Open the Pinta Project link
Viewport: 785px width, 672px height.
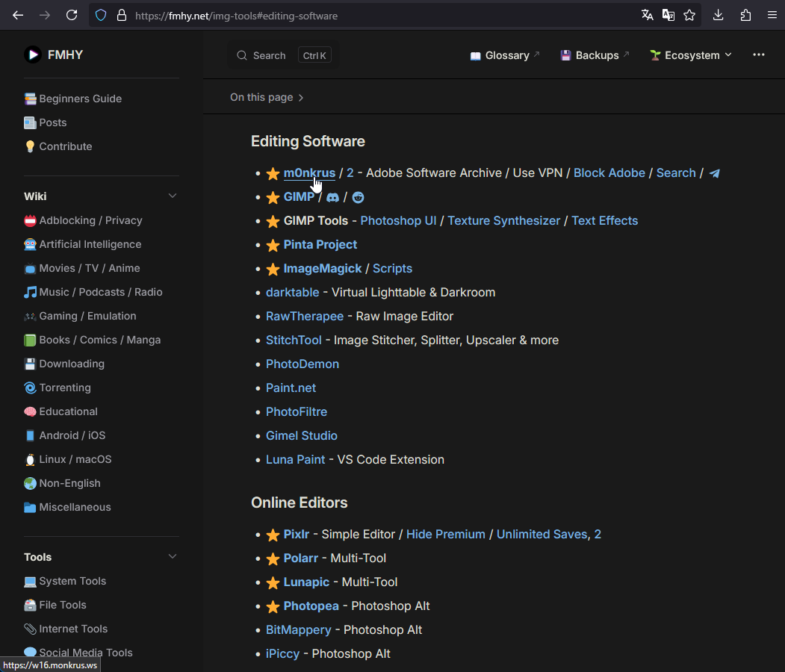coord(320,245)
